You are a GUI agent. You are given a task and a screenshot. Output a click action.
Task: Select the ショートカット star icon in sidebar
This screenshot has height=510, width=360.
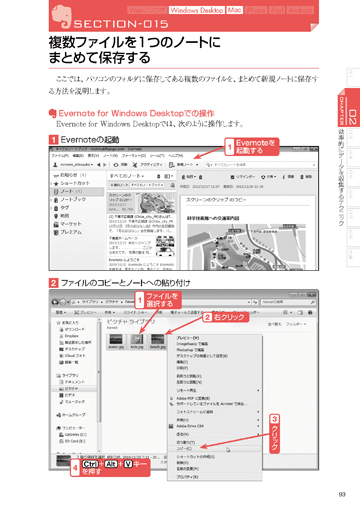point(56,183)
